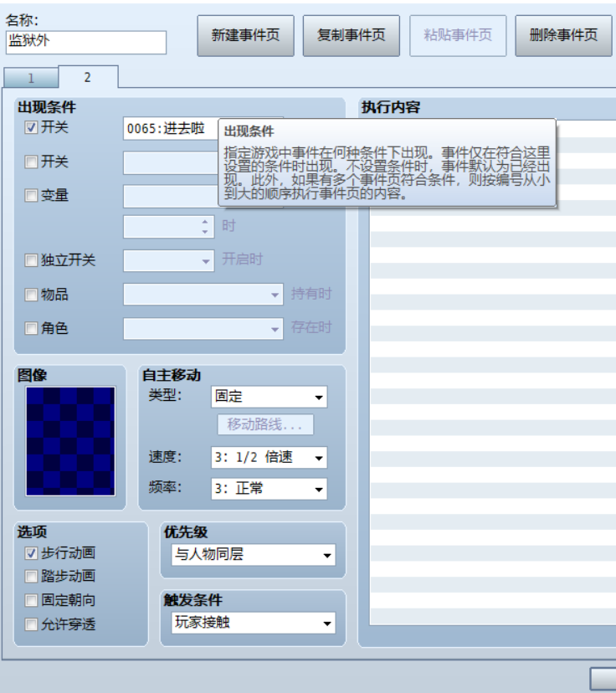The image size is (616, 693).
Task: Click the second 开关 switch selection field
Action: click(x=171, y=162)
